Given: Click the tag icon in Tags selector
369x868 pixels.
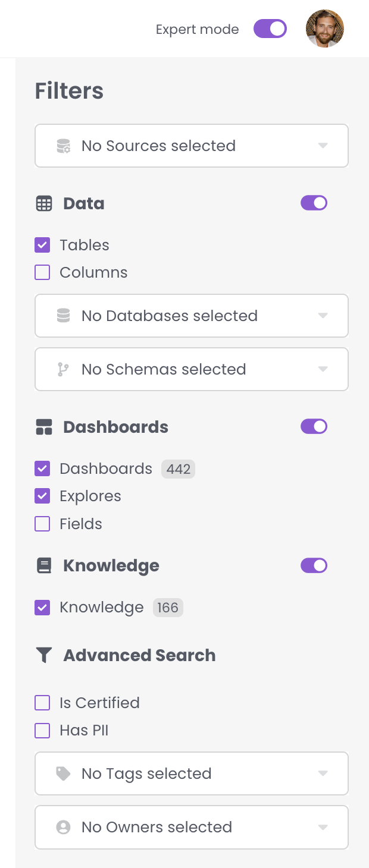Looking at the screenshot, I should [x=63, y=773].
